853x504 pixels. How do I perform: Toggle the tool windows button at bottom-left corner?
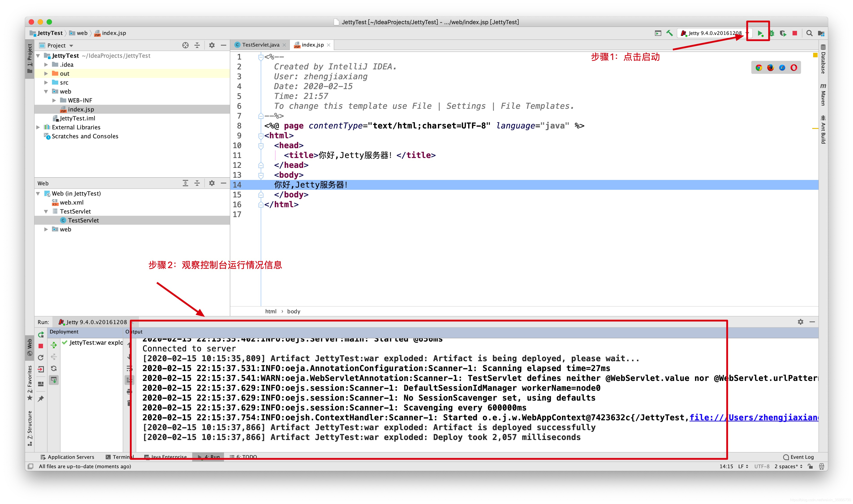click(30, 466)
